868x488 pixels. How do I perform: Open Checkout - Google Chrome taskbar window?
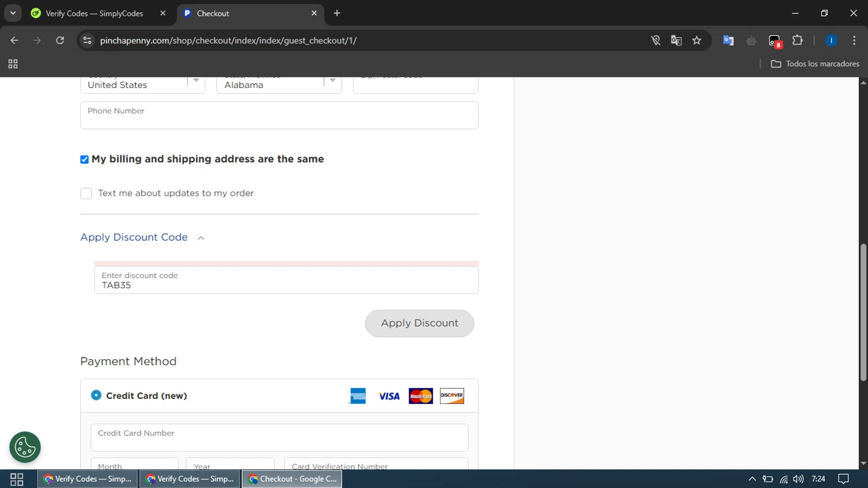[292, 479]
